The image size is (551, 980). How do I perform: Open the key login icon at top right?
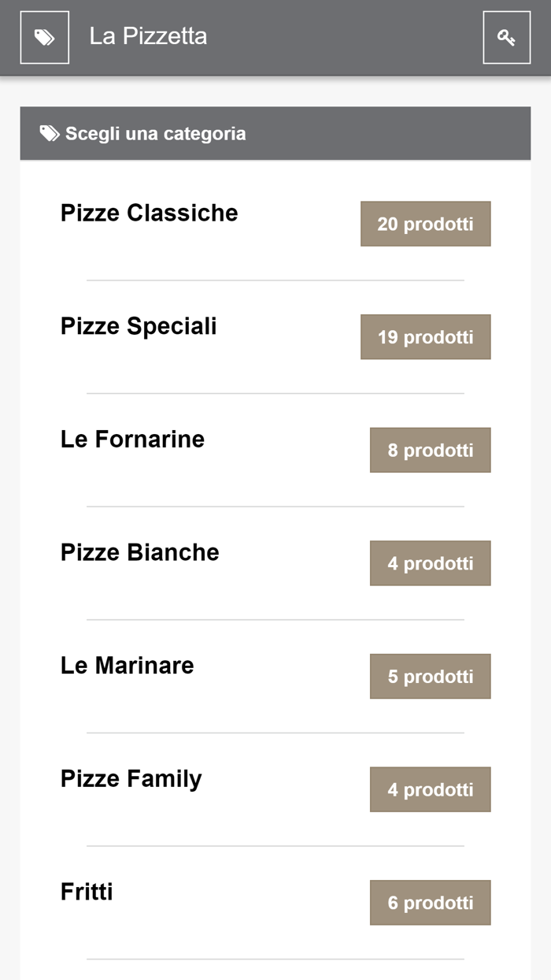click(507, 36)
